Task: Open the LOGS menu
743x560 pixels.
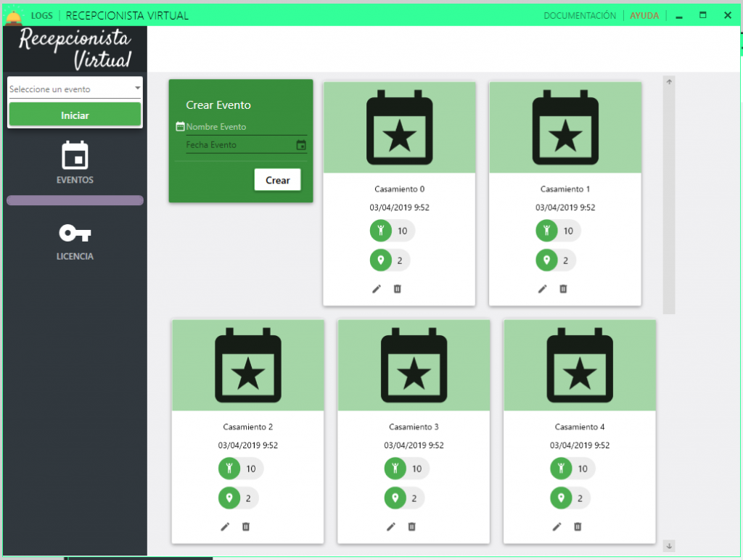Action: pyautogui.click(x=41, y=16)
